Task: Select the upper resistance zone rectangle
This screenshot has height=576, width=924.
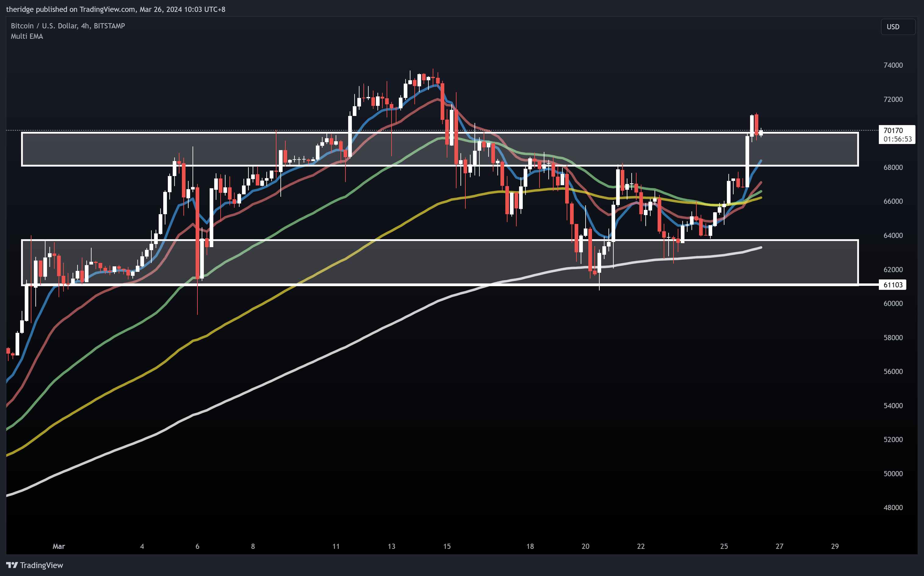Action: click(x=440, y=149)
